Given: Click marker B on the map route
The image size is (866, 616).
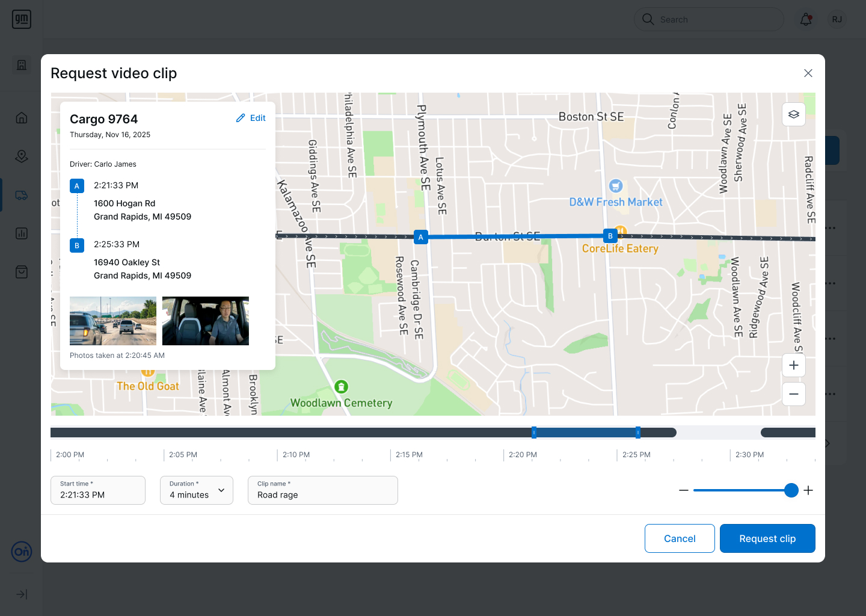Looking at the screenshot, I should click(x=610, y=236).
